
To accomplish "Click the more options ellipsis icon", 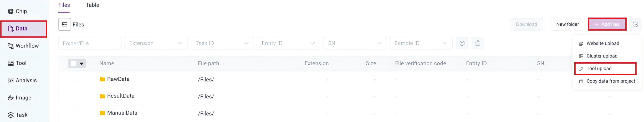I will pyautogui.click(x=635, y=24).
